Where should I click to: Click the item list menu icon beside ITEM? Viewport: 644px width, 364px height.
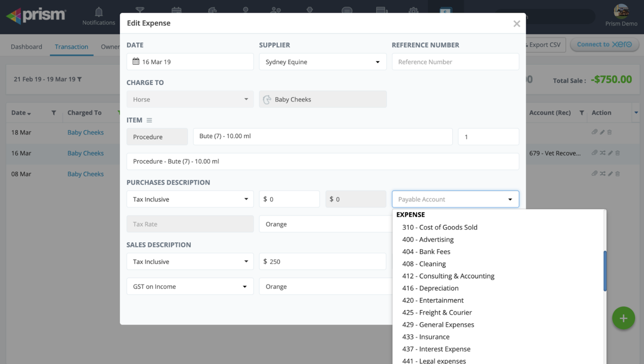click(149, 120)
